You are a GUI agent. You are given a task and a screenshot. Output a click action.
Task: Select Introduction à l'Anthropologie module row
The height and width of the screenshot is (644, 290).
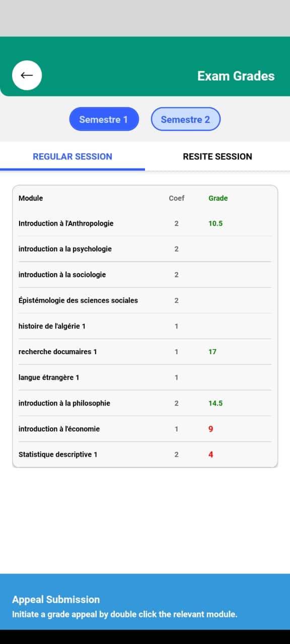(x=145, y=223)
